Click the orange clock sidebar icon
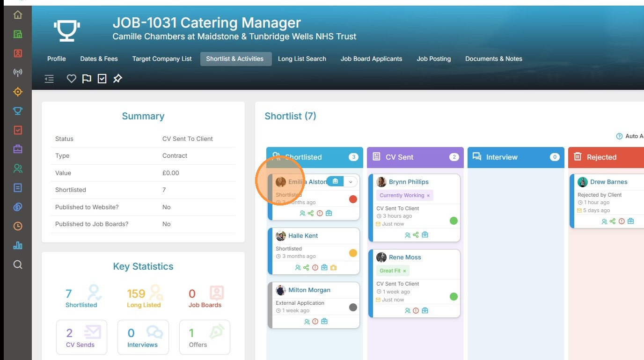This screenshot has width=644, height=360. pyautogui.click(x=18, y=226)
